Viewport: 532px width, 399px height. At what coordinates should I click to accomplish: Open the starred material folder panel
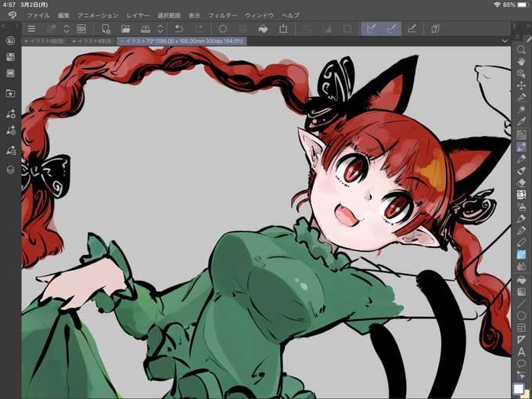pos(10,93)
